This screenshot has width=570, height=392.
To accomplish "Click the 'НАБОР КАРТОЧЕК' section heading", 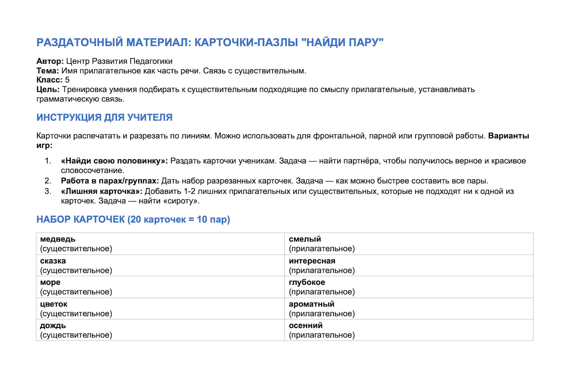I will click(x=133, y=219).
